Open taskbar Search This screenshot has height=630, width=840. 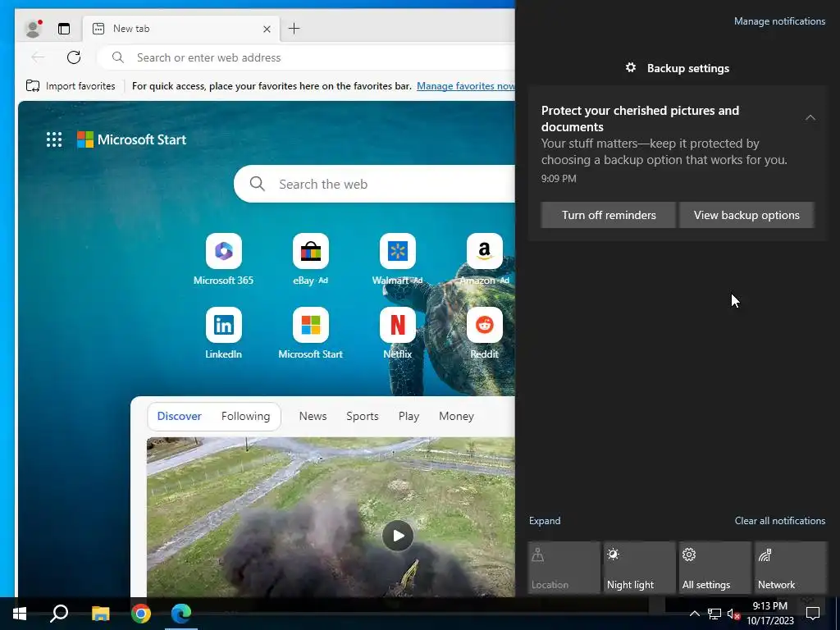[x=59, y=614]
